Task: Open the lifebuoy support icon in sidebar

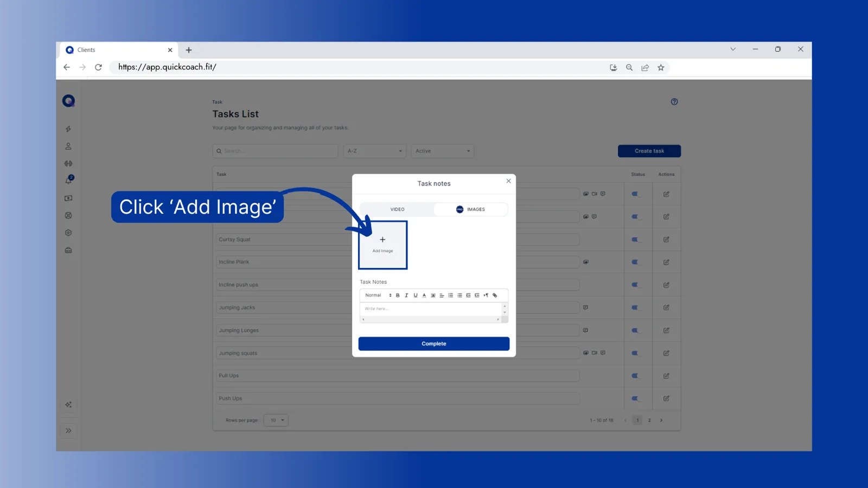Action: point(68,215)
